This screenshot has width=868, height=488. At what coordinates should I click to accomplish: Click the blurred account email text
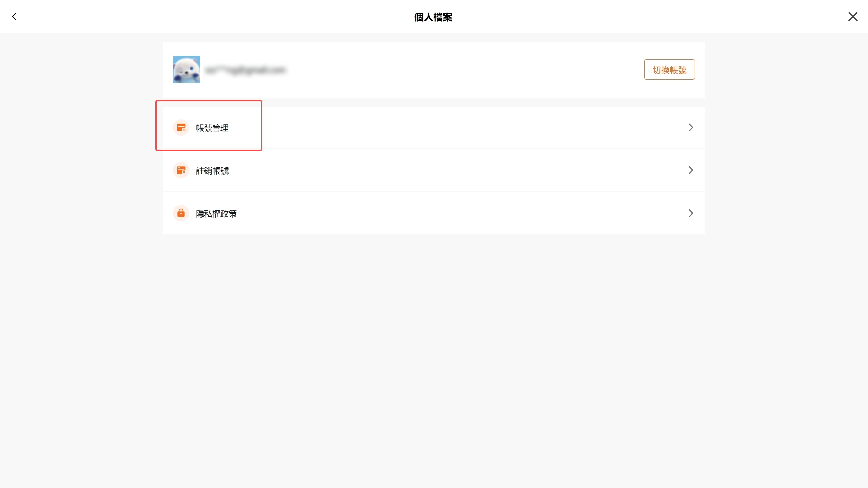245,70
